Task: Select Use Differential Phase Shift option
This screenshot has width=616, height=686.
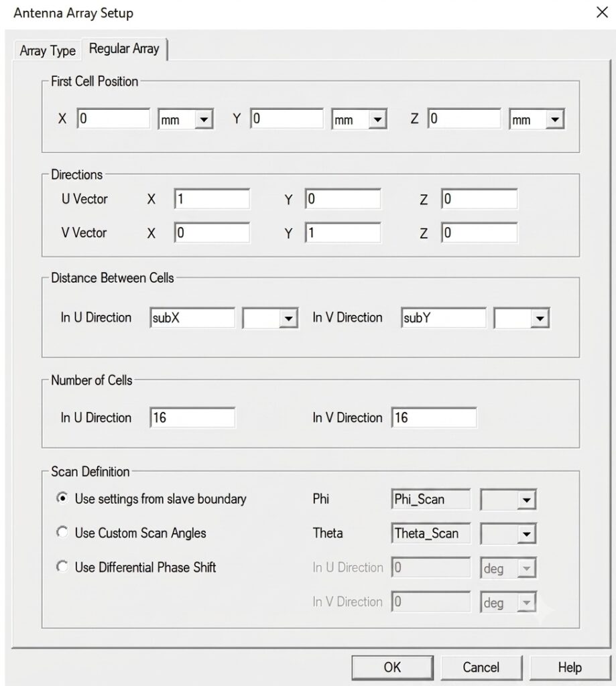Action: (136, 567)
